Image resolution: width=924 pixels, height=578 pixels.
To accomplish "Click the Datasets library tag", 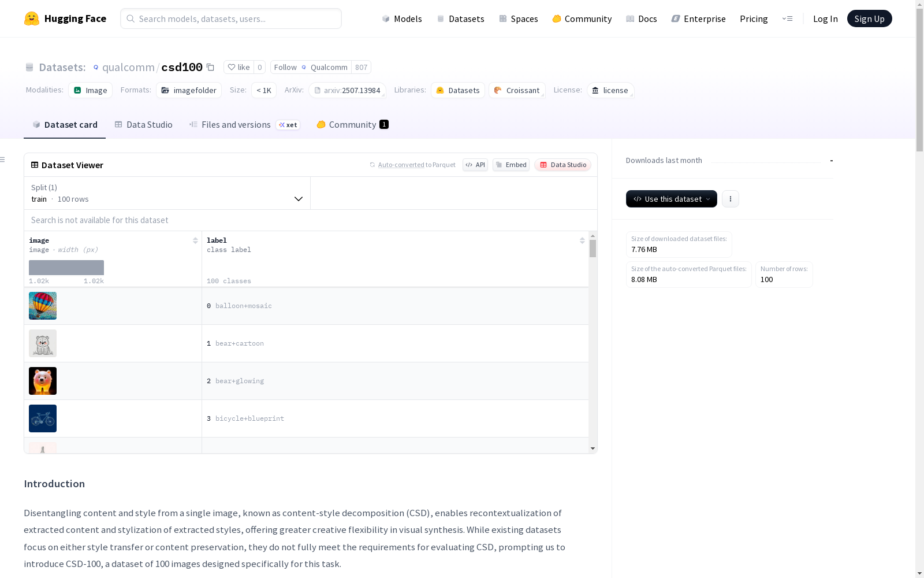I will 458,90.
